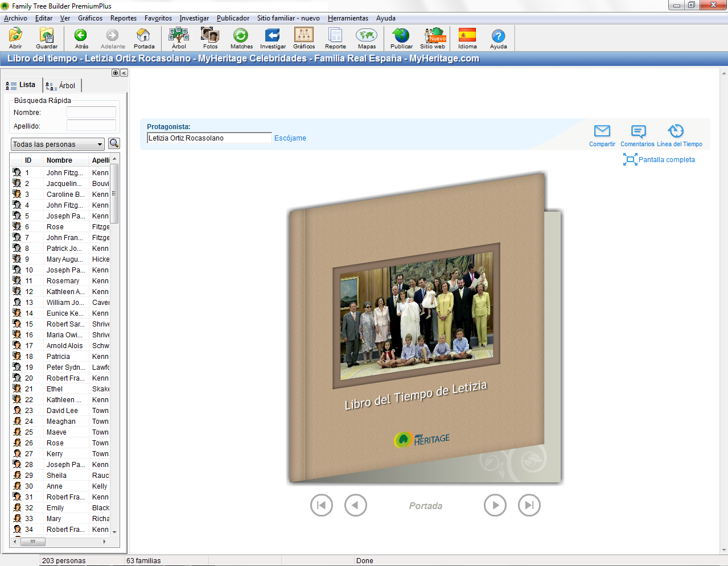The width and height of the screenshot is (728, 566).
Task: Click the 63 familias status bar text
Action: (x=143, y=560)
